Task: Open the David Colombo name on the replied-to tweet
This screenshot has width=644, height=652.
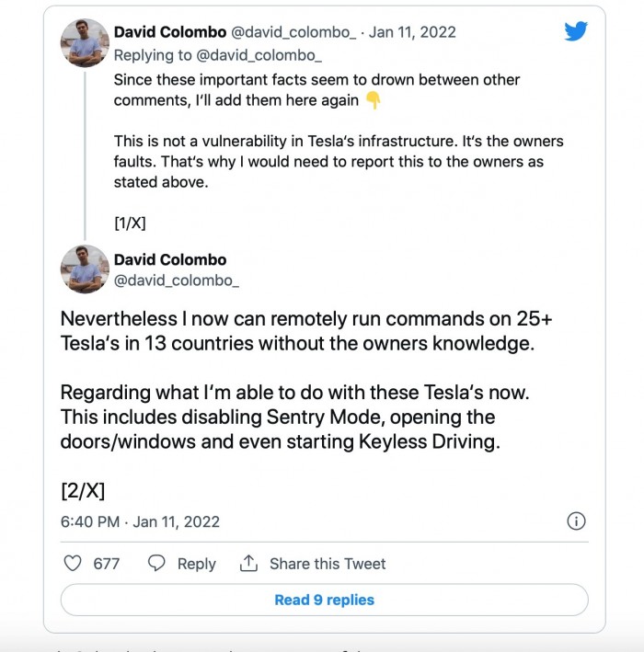Action: point(169,32)
